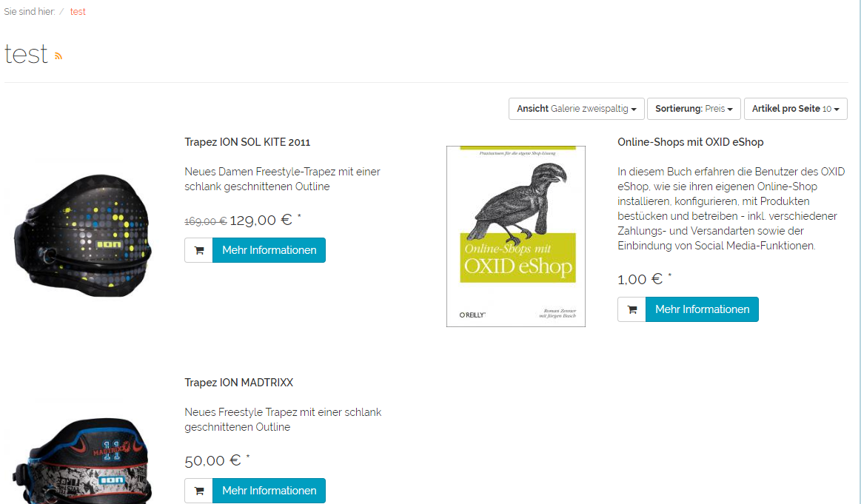Click the asterisk next to 50,00 € price

(x=248, y=457)
